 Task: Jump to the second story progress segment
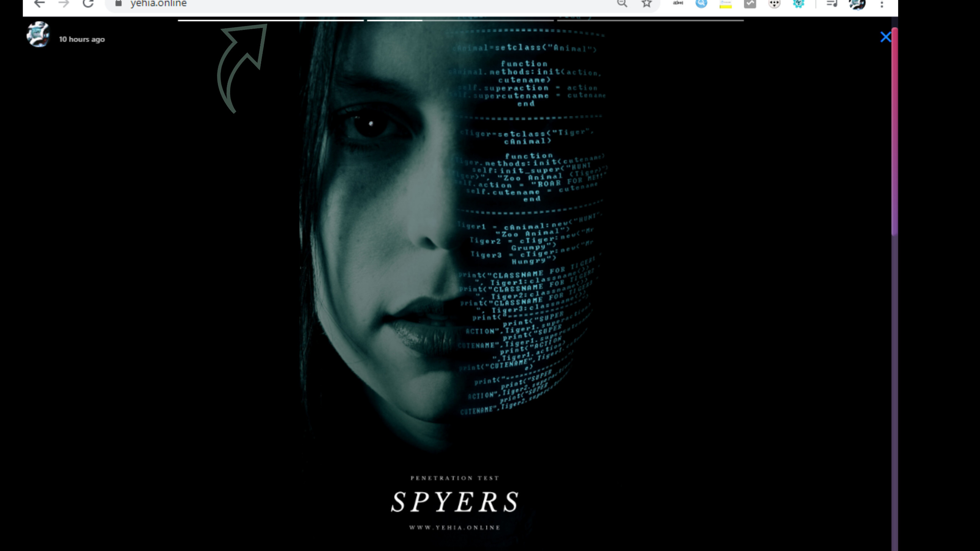pos(460,20)
